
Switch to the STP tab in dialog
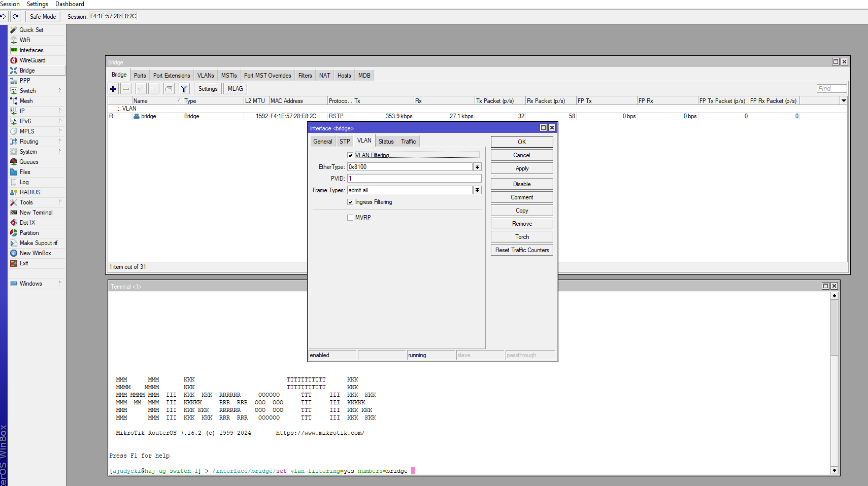345,142
